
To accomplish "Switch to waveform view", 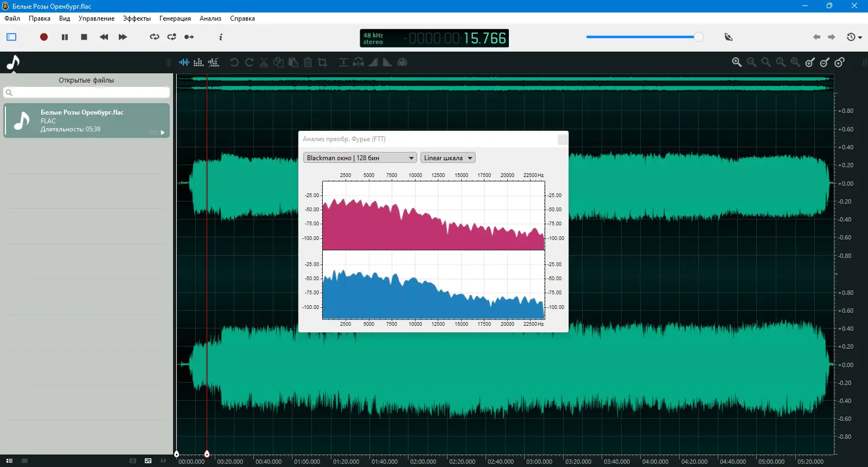I will point(184,62).
